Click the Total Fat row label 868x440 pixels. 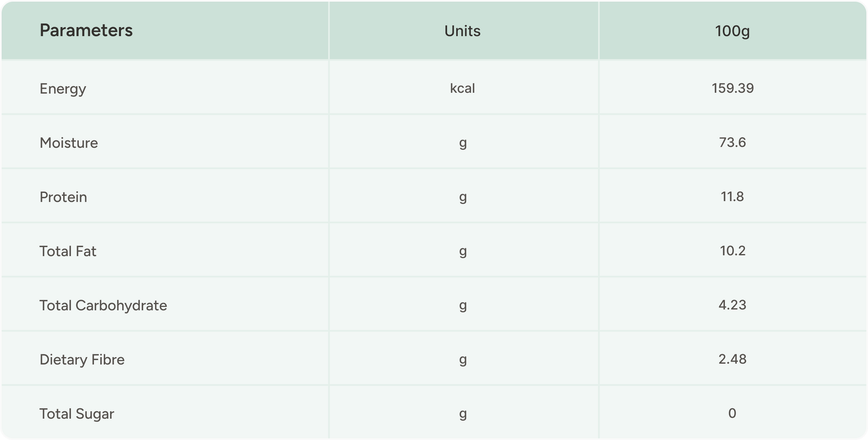(68, 251)
